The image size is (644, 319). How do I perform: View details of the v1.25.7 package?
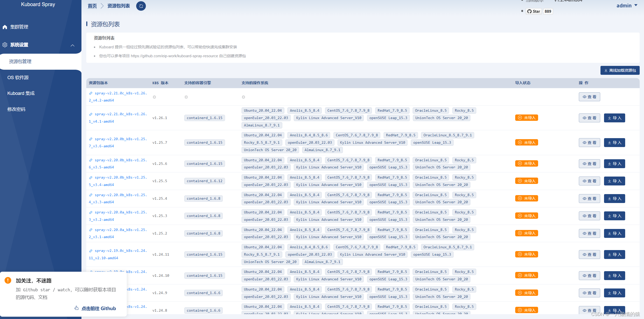point(589,143)
